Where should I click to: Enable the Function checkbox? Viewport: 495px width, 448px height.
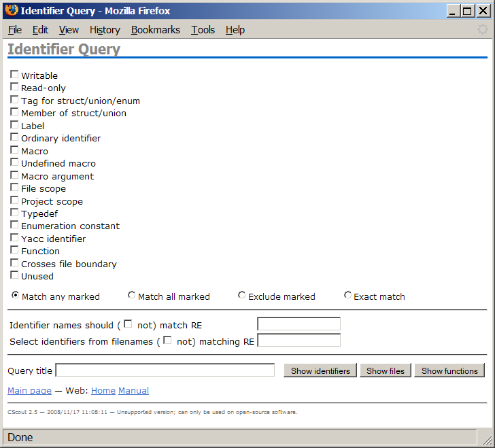(x=14, y=250)
